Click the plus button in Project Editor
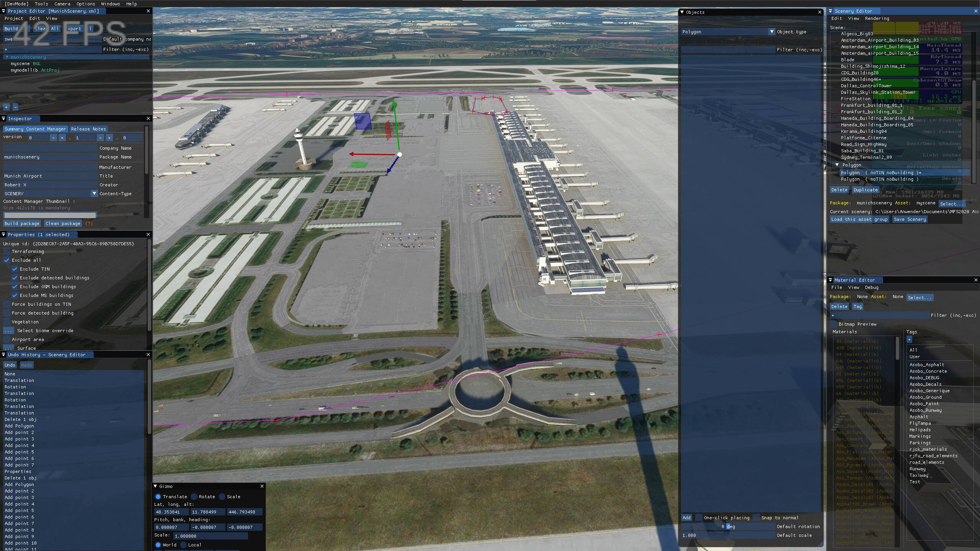This screenshot has width=980, height=551. 6,107
